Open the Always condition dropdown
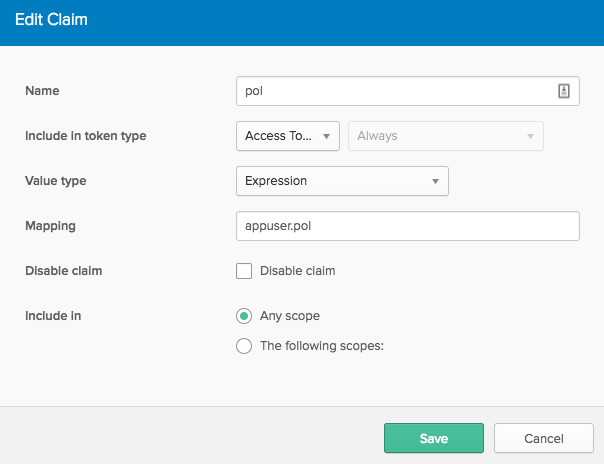Screen dimensions: 604x464 [446, 136]
